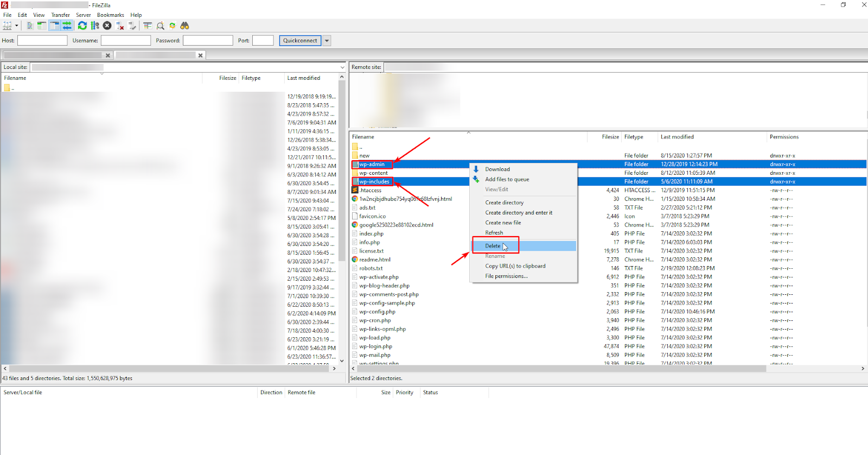Choose Download in the context menu
This screenshot has height=455, width=868.
click(x=524, y=169)
